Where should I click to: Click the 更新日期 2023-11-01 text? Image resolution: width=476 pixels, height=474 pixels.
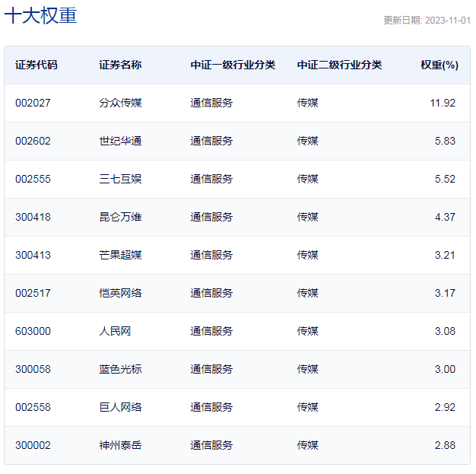pyautogui.click(x=427, y=21)
